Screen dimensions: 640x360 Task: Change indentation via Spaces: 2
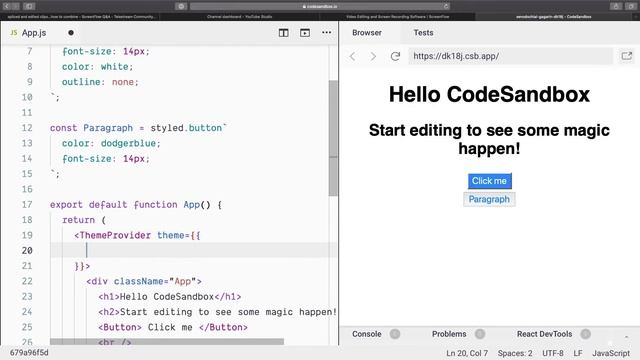(515, 353)
